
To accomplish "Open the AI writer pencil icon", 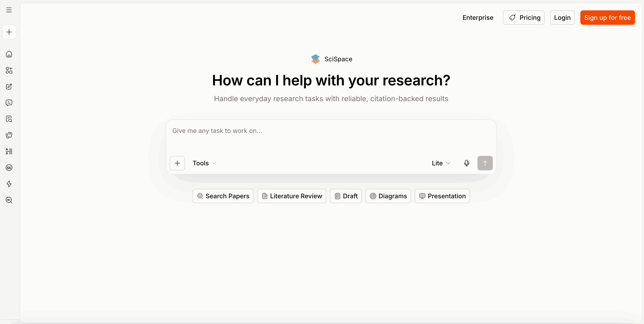I will point(9,87).
